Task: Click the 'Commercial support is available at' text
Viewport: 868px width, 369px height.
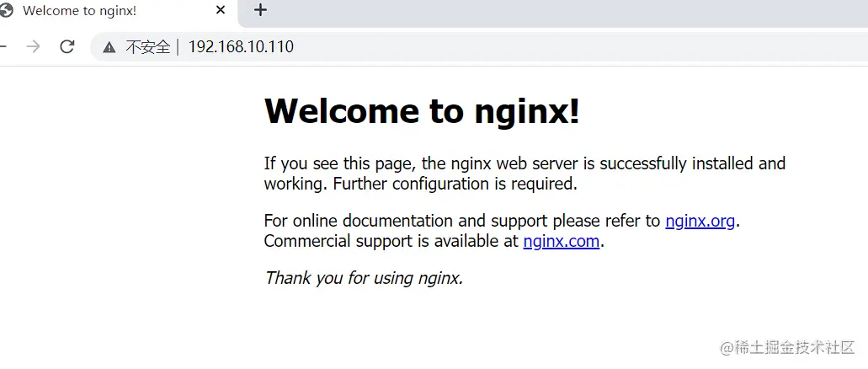Action: tap(391, 241)
